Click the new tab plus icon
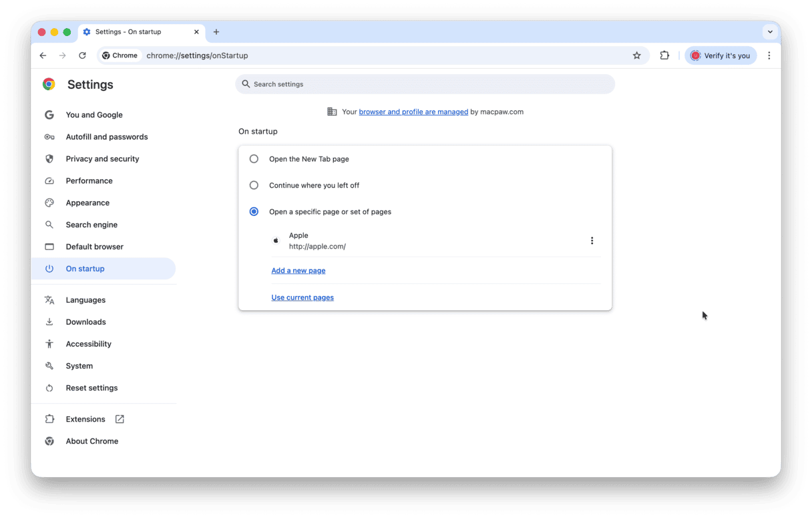Image resolution: width=812 pixels, height=518 pixels. (216, 32)
